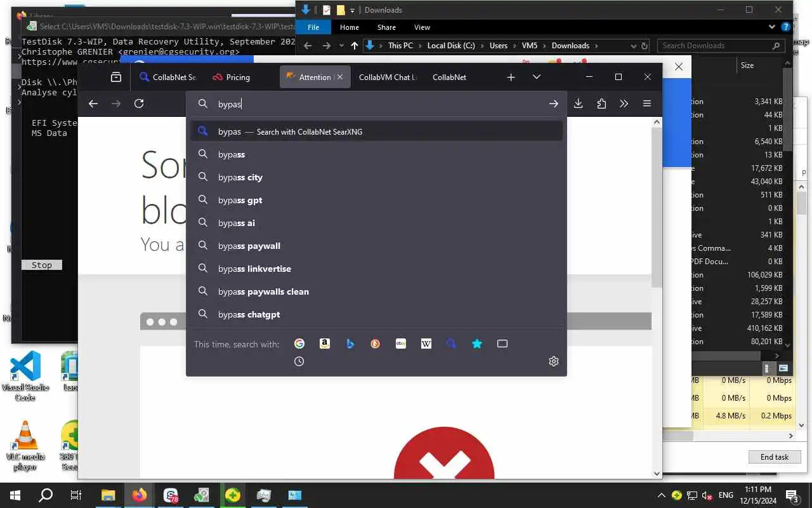
Task: Open search settings gear in suggestion panel
Action: (x=554, y=361)
